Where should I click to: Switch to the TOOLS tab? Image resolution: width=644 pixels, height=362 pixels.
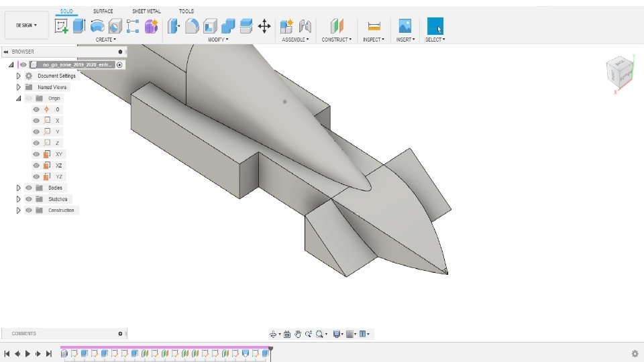[186, 11]
